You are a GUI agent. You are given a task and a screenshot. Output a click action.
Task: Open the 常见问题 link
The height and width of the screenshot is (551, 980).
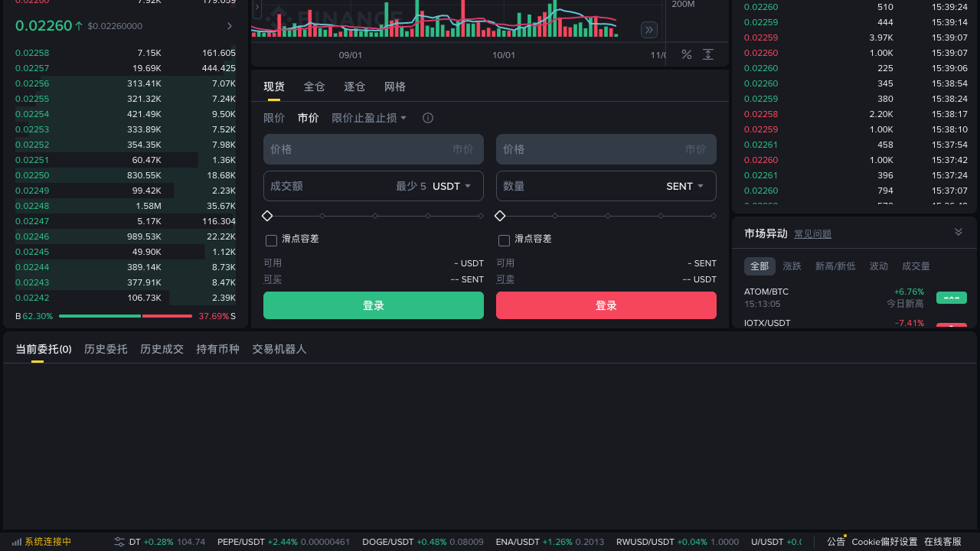click(x=812, y=234)
